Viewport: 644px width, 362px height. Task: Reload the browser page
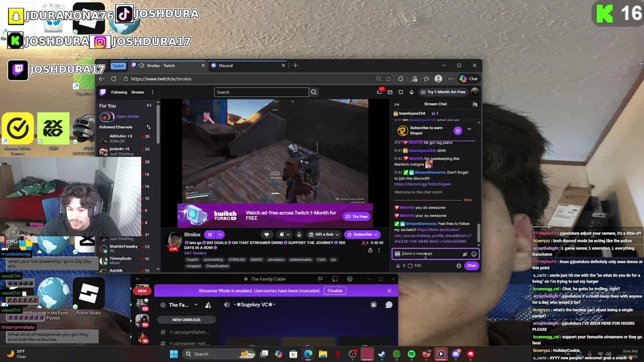click(114, 79)
